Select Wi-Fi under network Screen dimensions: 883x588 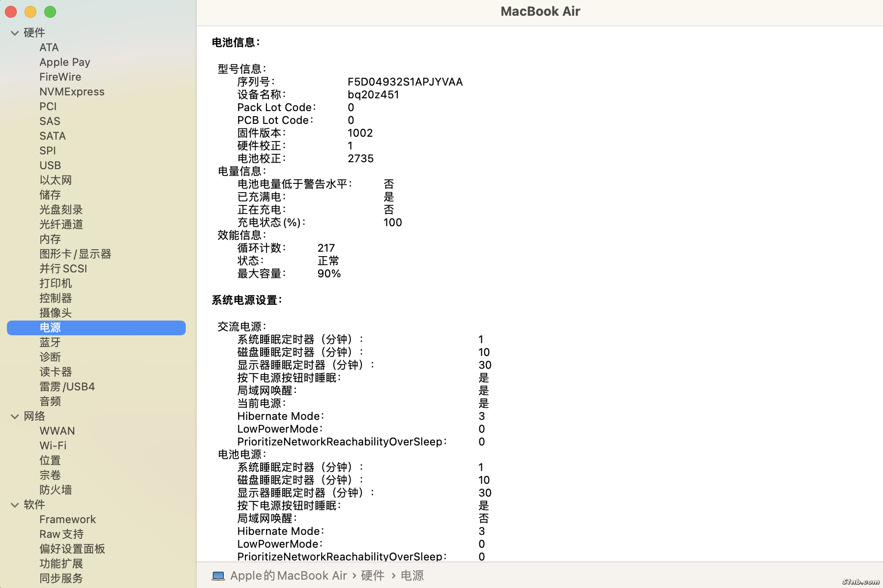53,446
